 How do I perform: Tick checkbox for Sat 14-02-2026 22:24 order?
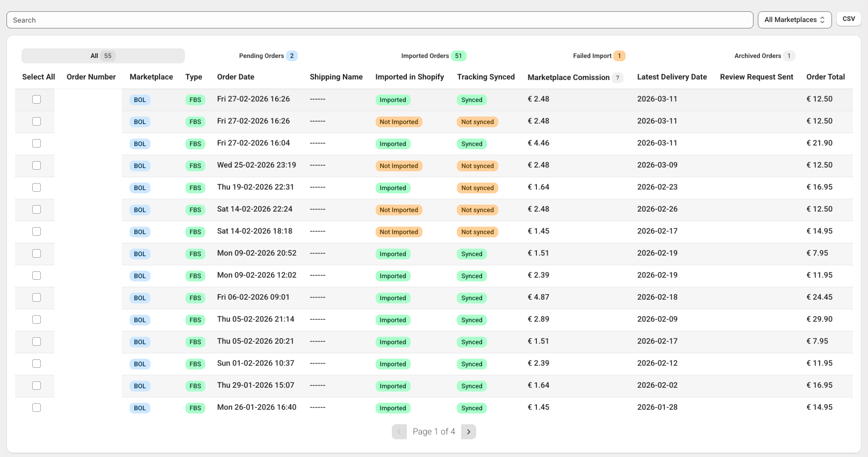coord(37,209)
